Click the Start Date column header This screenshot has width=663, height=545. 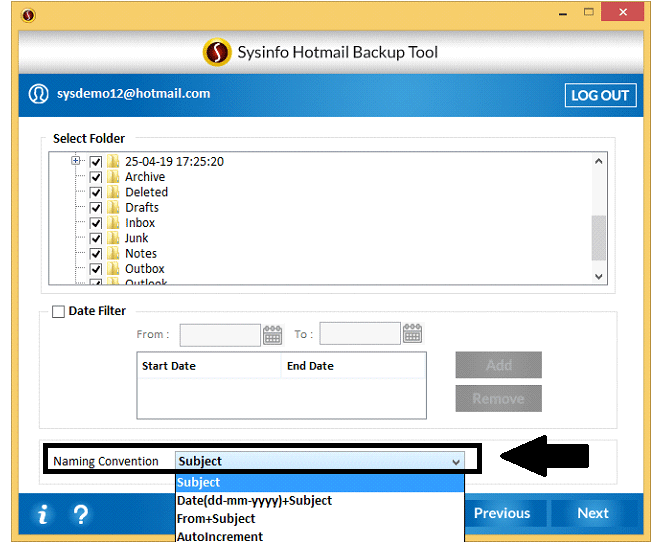209,366
